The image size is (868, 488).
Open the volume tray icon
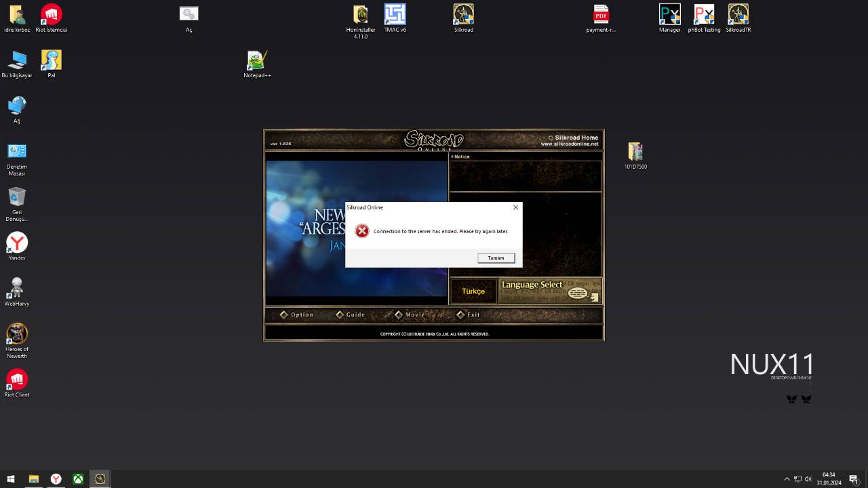tap(808, 479)
